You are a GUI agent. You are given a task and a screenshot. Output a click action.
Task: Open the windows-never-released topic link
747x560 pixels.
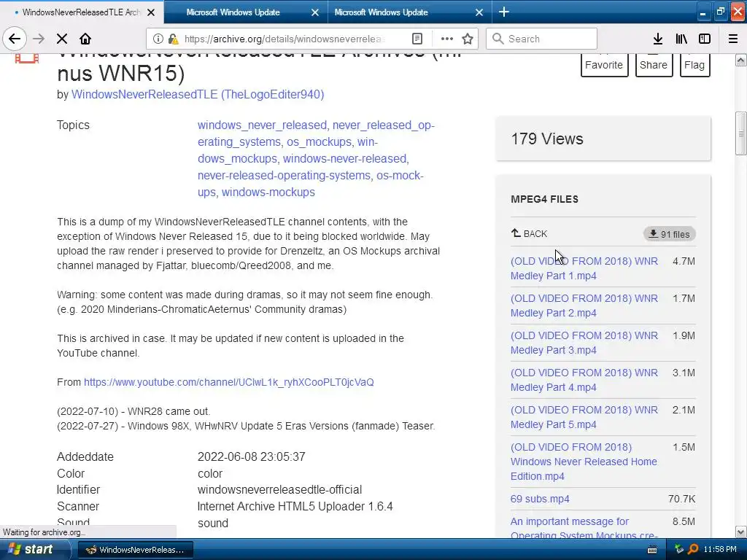(345, 158)
